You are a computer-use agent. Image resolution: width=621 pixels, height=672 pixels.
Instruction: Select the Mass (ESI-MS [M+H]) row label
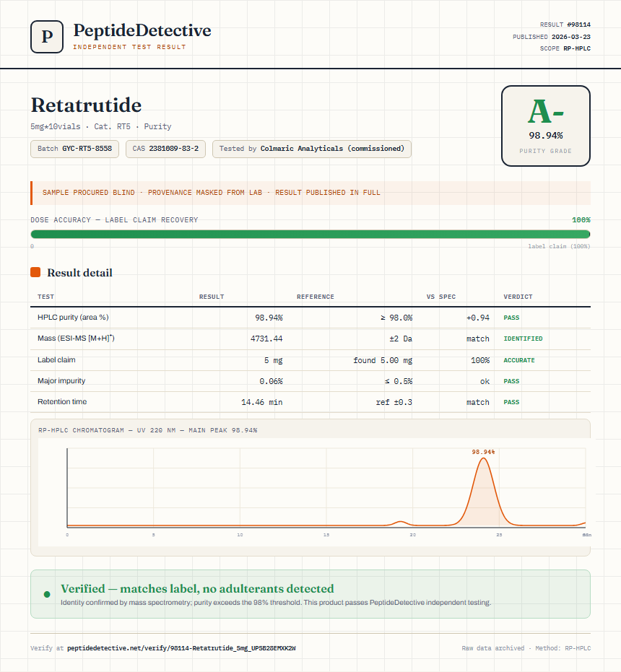[x=76, y=338]
